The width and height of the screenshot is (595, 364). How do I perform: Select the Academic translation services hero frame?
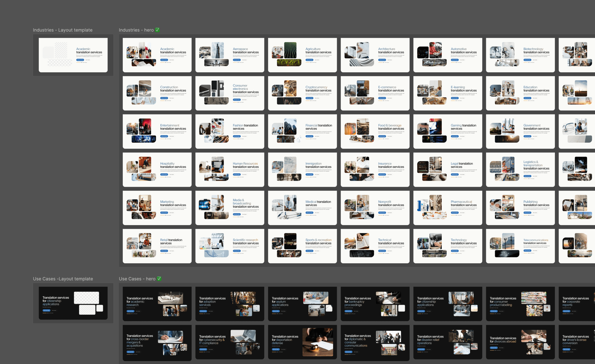[x=157, y=55]
